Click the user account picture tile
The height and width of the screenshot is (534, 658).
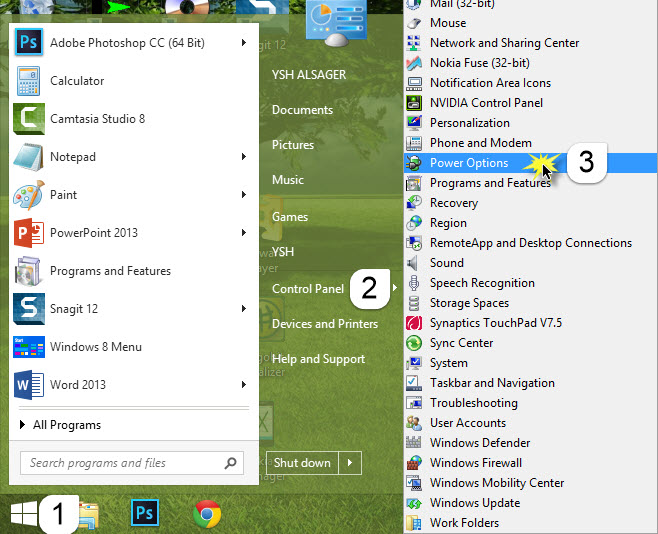click(336, 23)
